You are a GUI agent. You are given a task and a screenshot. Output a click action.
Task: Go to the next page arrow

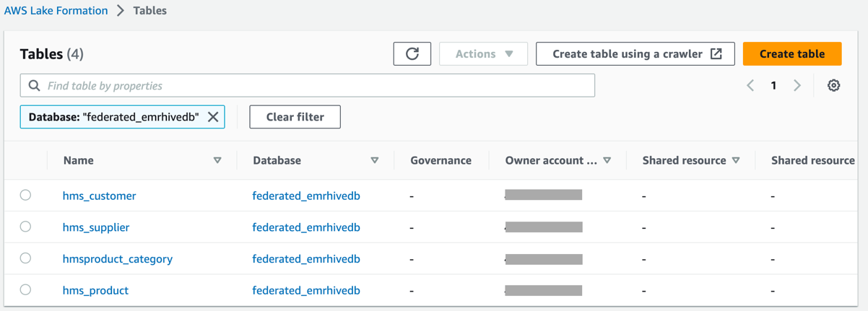pos(797,85)
